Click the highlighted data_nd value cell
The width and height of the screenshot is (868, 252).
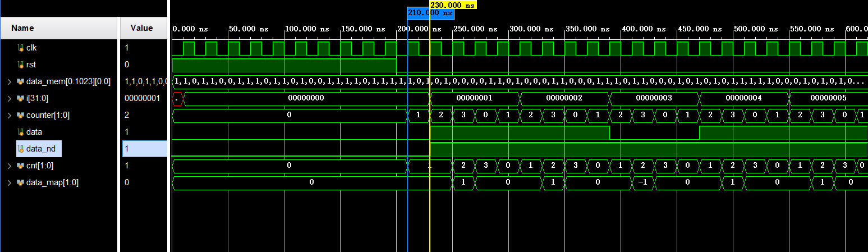click(x=144, y=149)
